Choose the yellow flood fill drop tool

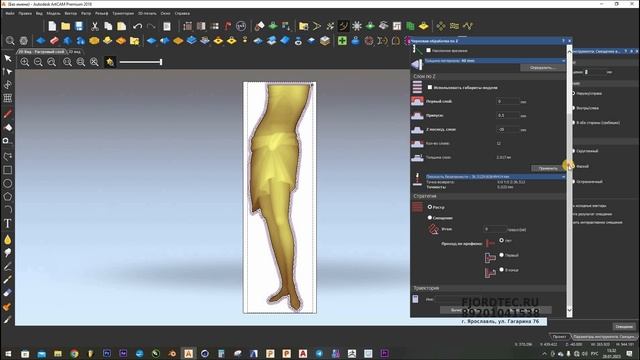[x=7, y=240]
